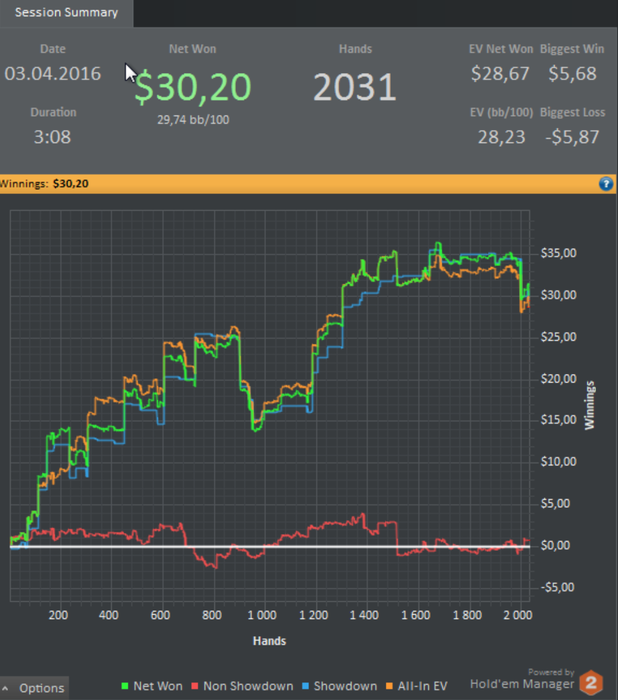The width and height of the screenshot is (618, 700).
Task: Click the Powered by text
Action: [551, 672]
